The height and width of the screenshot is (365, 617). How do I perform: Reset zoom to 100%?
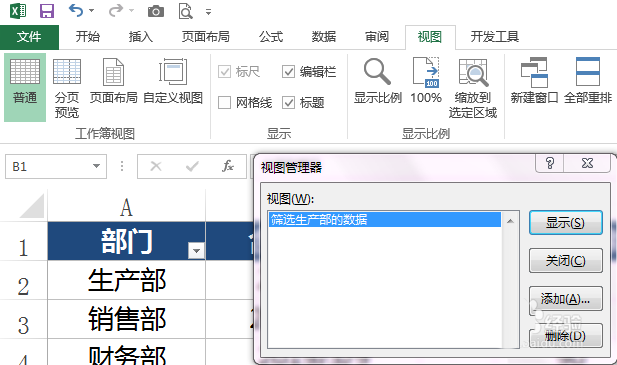(426, 81)
